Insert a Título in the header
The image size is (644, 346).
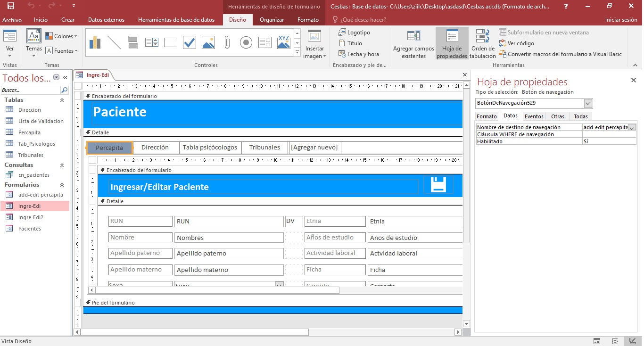350,43
